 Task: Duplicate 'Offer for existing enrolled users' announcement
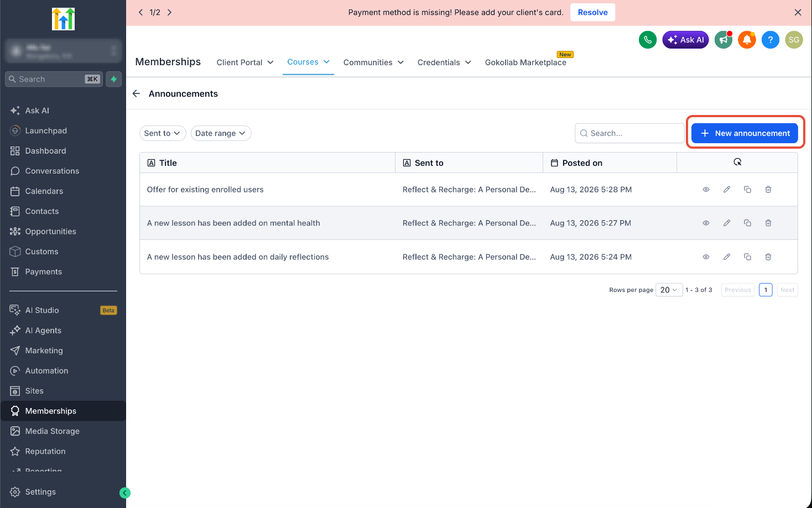pyautogui.click(x=747, y=190)
